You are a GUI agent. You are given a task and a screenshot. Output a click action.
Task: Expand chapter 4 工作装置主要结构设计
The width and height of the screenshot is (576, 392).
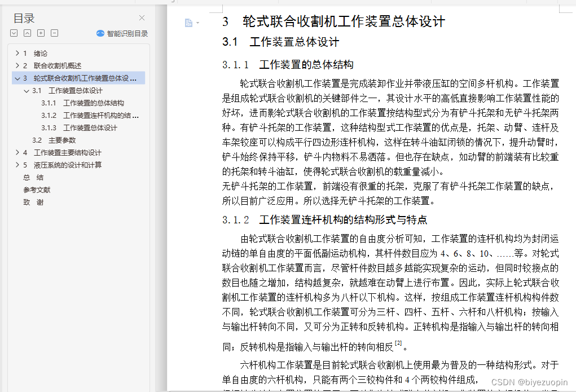point(17,152)
